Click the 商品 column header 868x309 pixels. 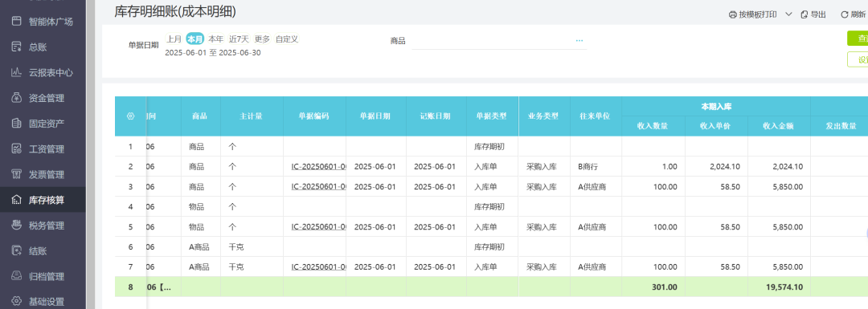(200, 116)
